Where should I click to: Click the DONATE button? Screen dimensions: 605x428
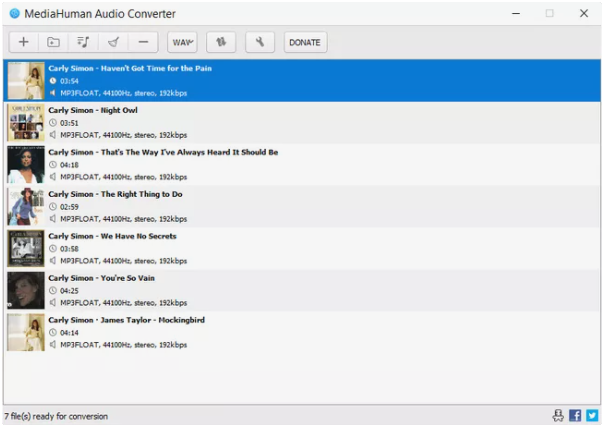[x=305, y=42]
